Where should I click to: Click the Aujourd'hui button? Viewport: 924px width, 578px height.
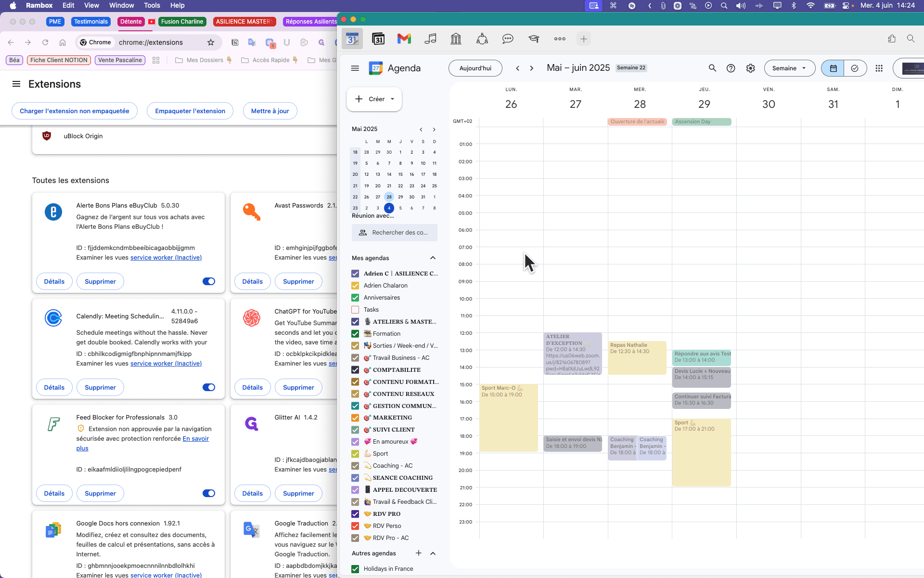click(475, 68)
